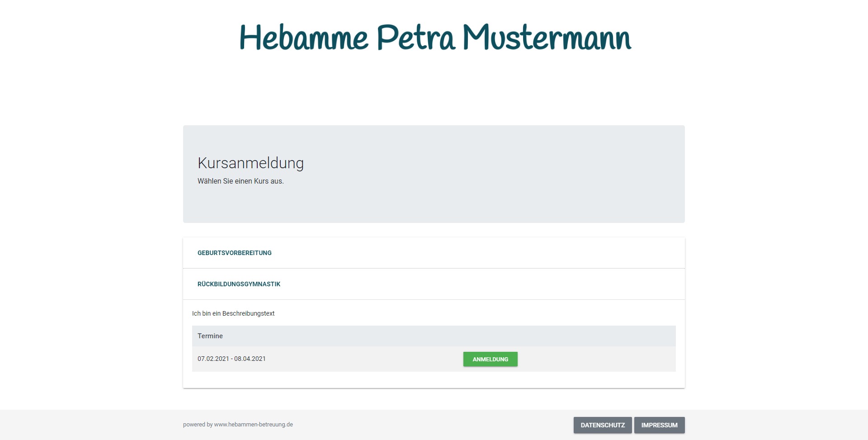Image resolution: width=868 pixels, height=440 pixels.
Task: Click the end date 08.04.2021
Action: [x=250, y=359]
